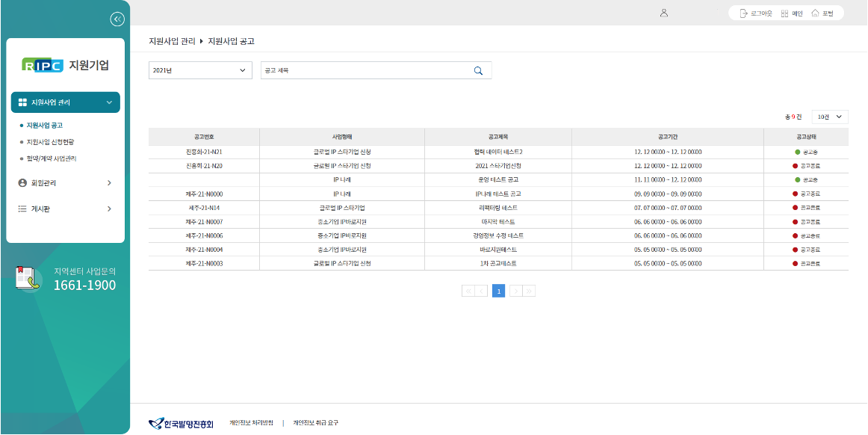The width and height of the screenshot is (868, 435).
Task: Click the 개인정보 처리방침 footer link
Action: click(251, 423)
